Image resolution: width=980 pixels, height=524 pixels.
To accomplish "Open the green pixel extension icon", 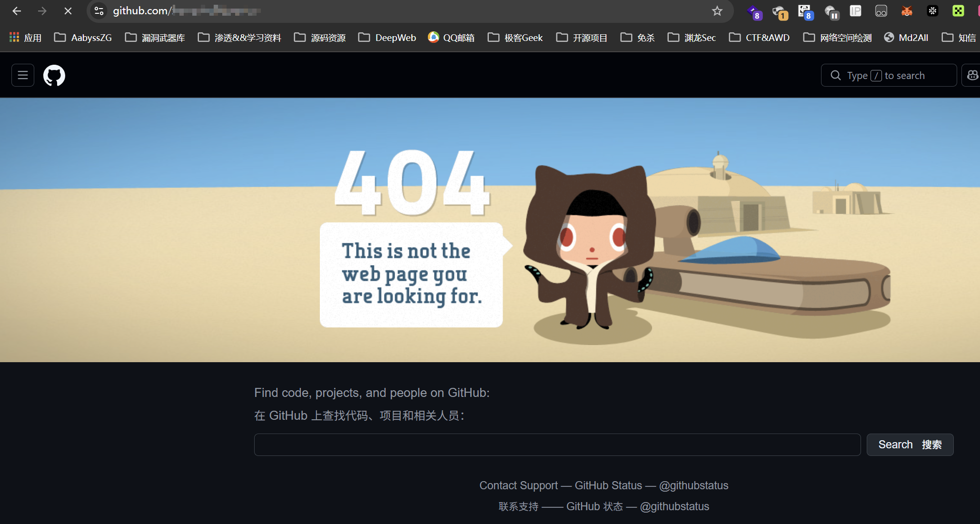I will (x=958, y=11).
